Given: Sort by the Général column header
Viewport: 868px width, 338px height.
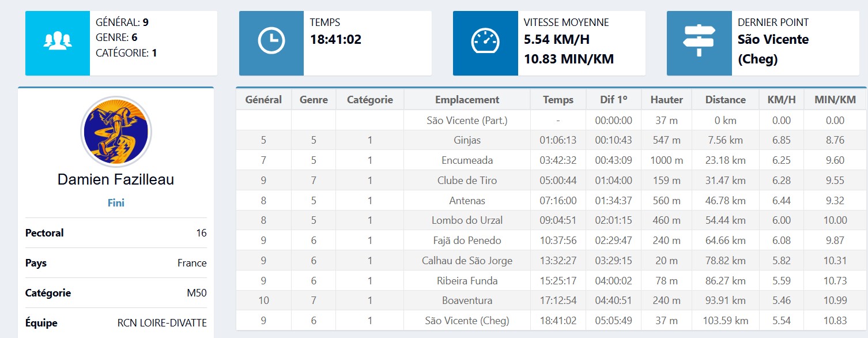Looking at the screenshot, I should tap(263, 100).
